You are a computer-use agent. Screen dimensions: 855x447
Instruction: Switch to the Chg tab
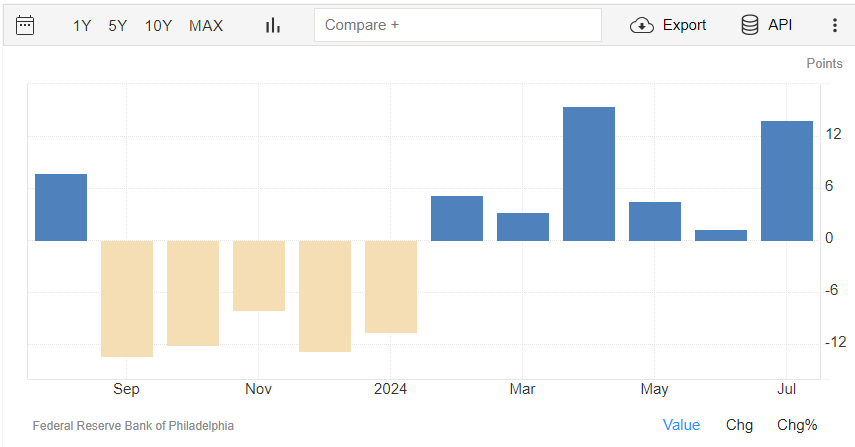pyautogui.click(x=739, y=425)
